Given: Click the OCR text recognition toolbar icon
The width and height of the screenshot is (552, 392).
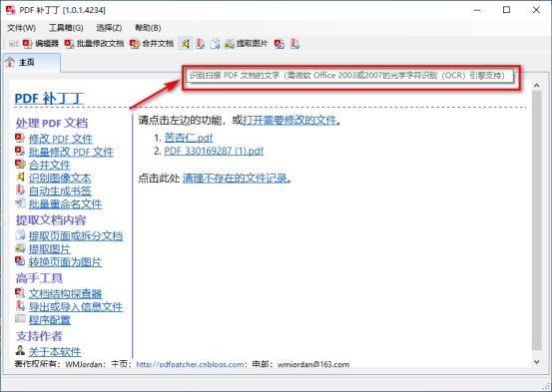Looking at the screenshot, I should click(186, 44).
